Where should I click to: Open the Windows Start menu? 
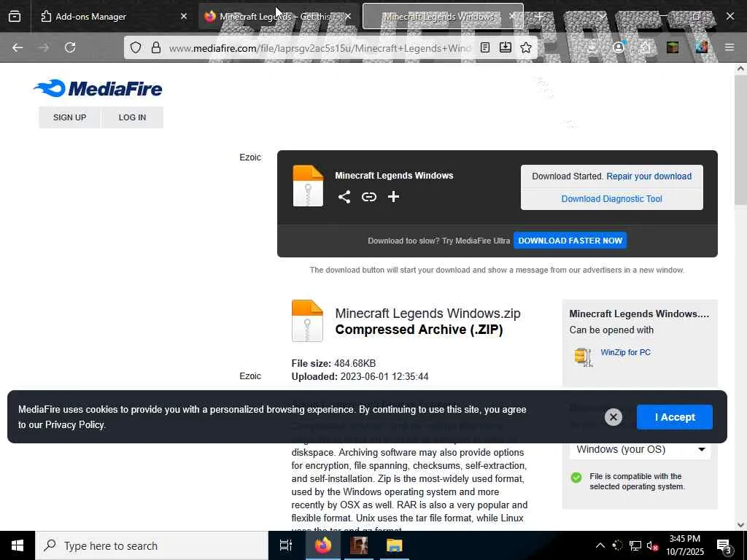click(18, 545)
